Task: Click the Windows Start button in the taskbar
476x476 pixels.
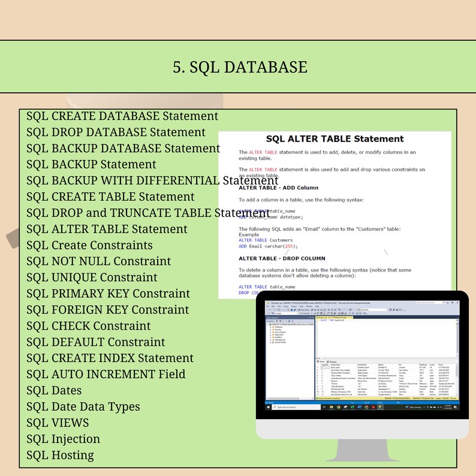Action: (x=269, y=407)
